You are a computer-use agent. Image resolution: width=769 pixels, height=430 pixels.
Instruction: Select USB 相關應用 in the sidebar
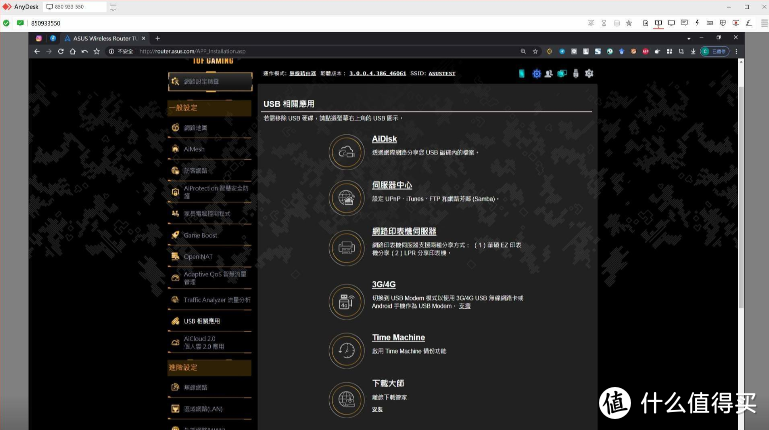(x=210, y=321)
